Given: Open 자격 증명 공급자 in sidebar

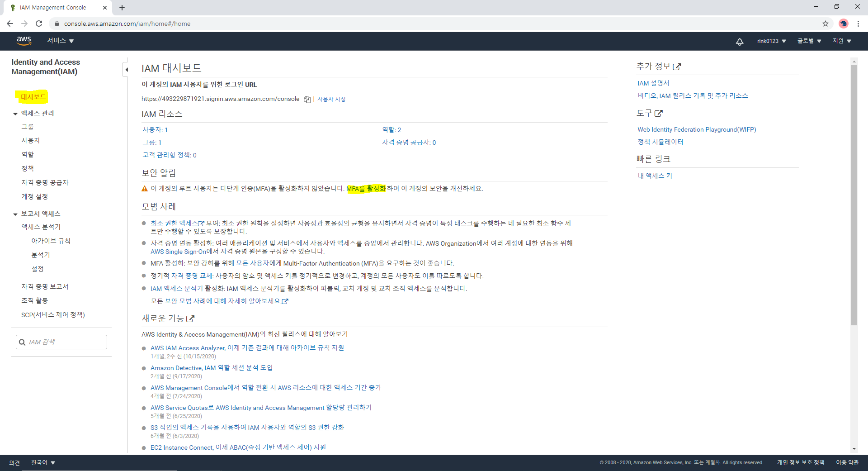Looking at the screenshot, I should tap(45, 183).
